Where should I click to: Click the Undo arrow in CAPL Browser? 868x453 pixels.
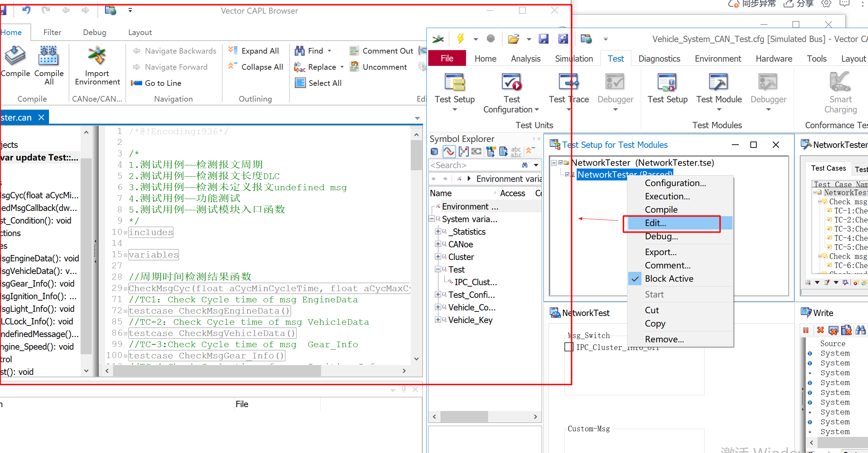pyautogui.click(x=26, y=10)
